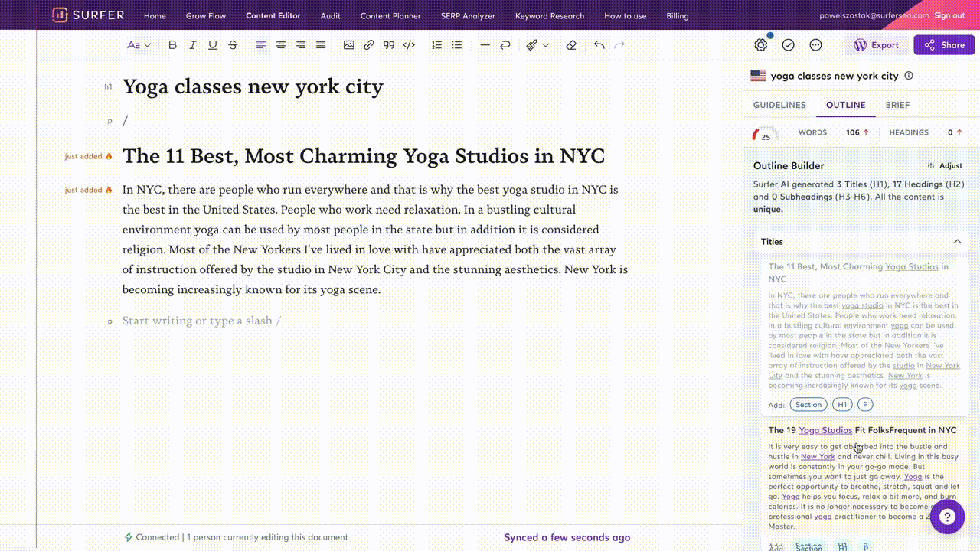Click the eraser clear formatting icon
The image size is (980, 551).
coord(571,45)
